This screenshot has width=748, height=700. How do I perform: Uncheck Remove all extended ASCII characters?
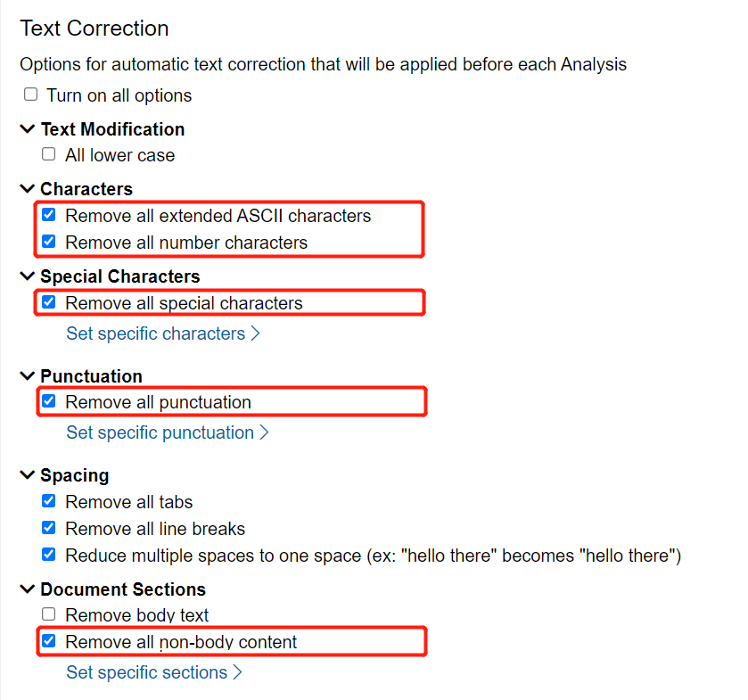pyautogui.click(x=48, y=214)
